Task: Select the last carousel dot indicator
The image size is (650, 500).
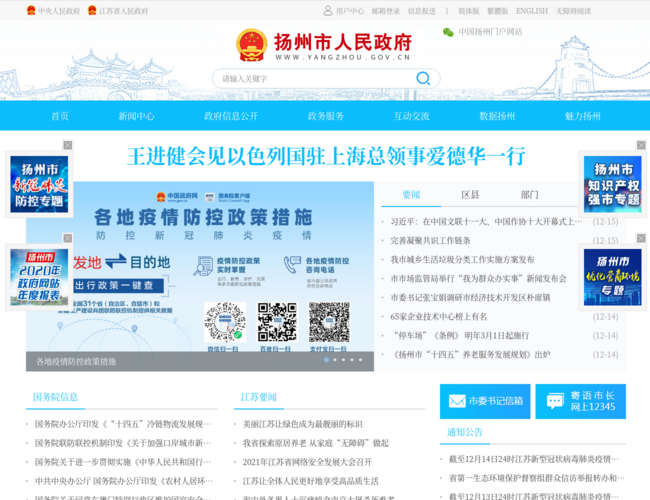Action: (360, 360)
